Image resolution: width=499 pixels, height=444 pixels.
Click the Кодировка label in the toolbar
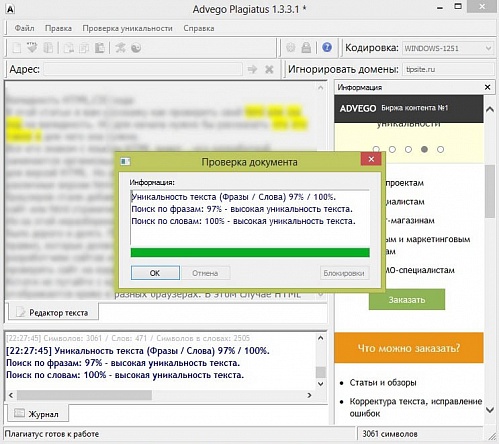372,48
